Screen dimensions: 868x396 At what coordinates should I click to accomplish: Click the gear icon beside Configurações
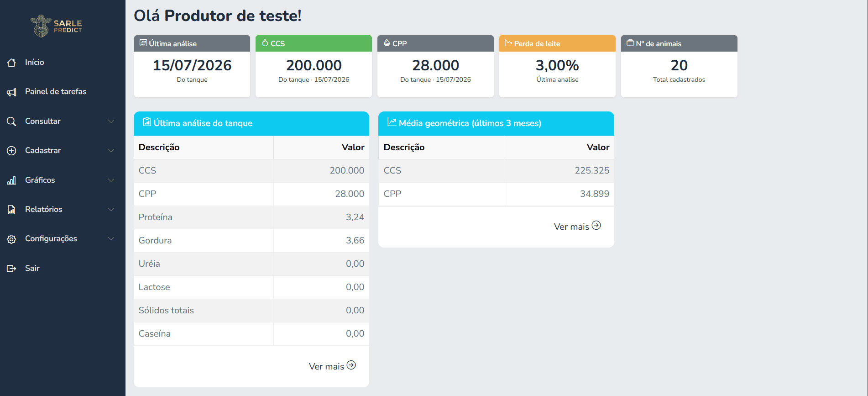(11, 239)
